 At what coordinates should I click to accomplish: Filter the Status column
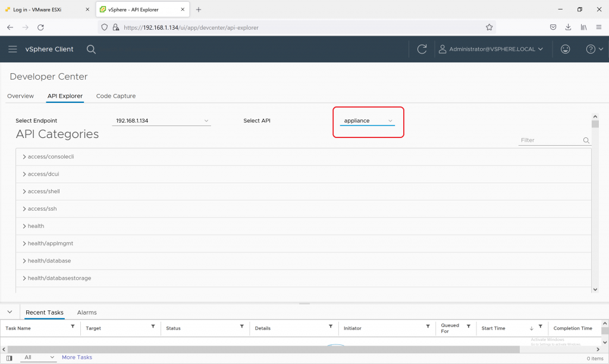[241, 327]
